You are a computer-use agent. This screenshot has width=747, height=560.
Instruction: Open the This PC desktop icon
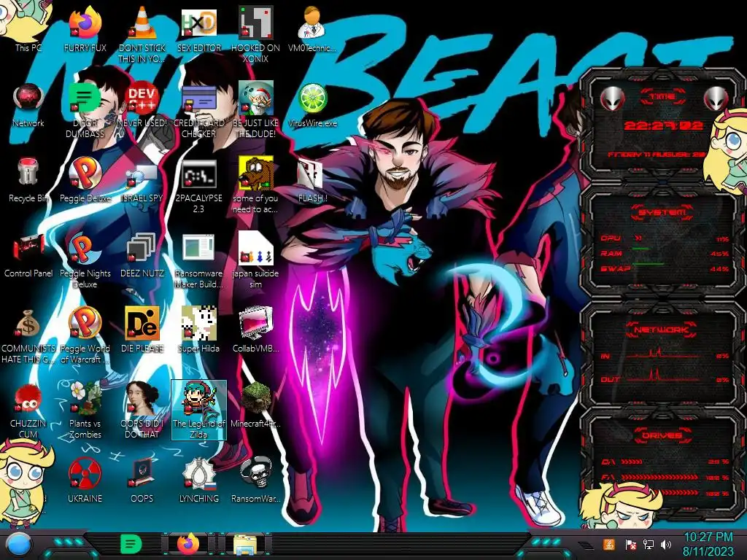(x=28, y=29)
